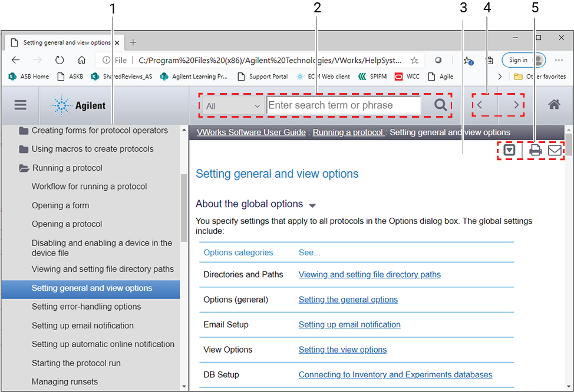Viewport: 574px width, 392px height.
Task: Open the Agile bookmark
Action: coord(441,77)
